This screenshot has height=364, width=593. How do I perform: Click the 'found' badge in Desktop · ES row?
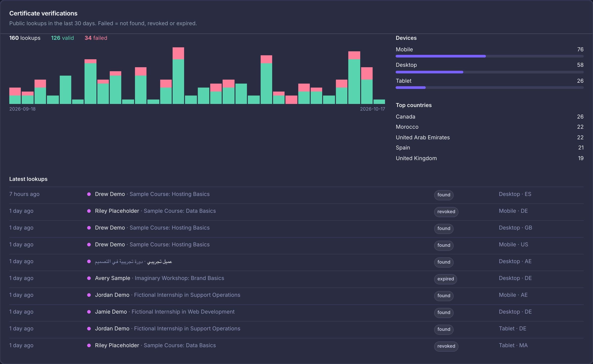click(x=444, y=195)
